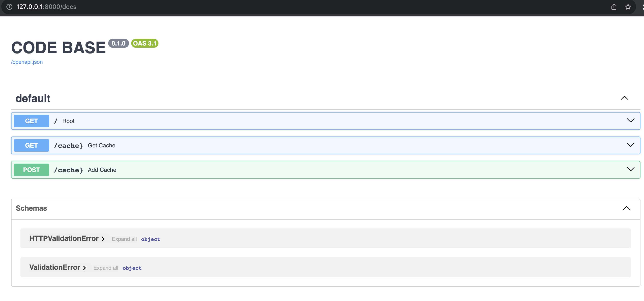644x301 pixels.
Task: Collapse the Schemas section chevron
Action: click(x=626, y=208)
